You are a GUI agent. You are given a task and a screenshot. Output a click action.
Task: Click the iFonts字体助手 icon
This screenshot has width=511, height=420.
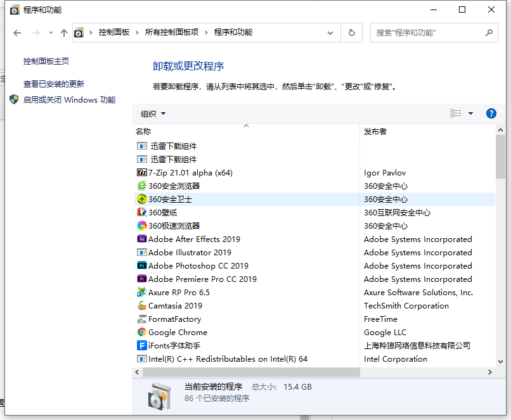point(142,345)
